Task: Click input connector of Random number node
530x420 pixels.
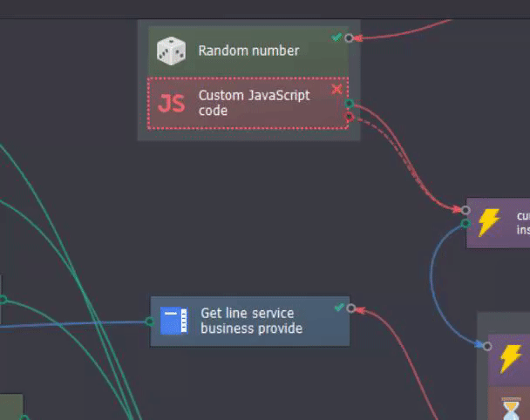Action: 350,37
